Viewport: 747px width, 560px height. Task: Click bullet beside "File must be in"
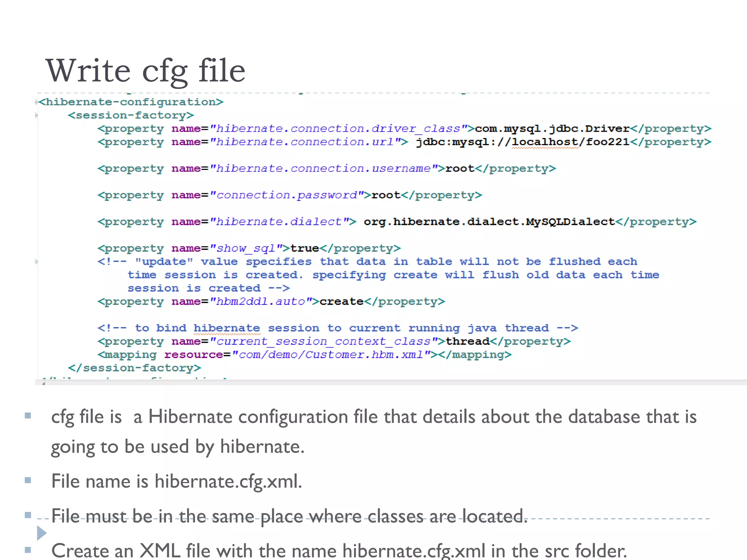click(x=28, y=515)
